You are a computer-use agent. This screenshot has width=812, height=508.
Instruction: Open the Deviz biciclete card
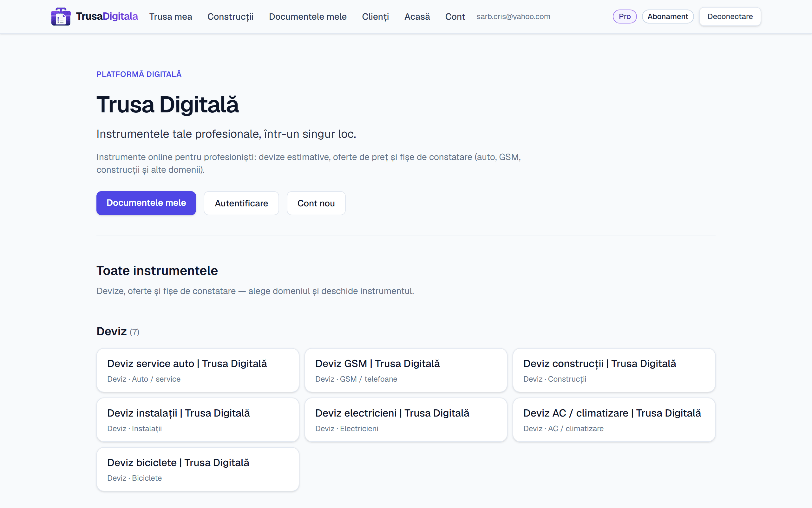point(198,469)
